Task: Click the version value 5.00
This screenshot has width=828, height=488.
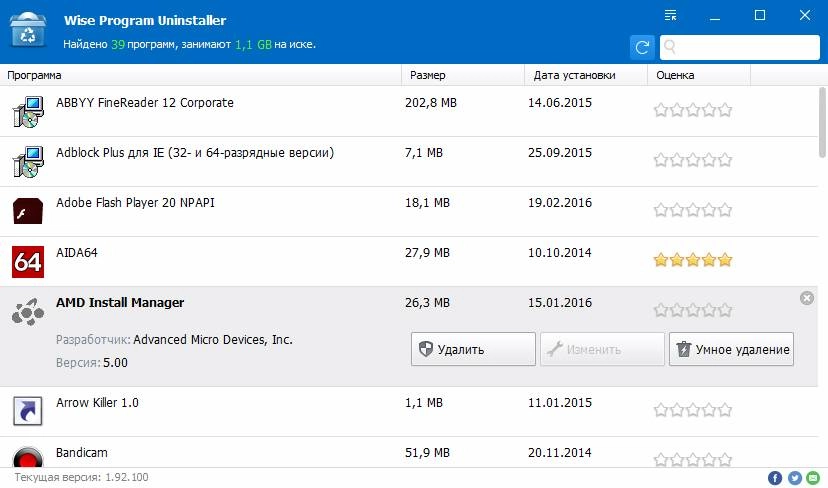Action: coord(115,362)
